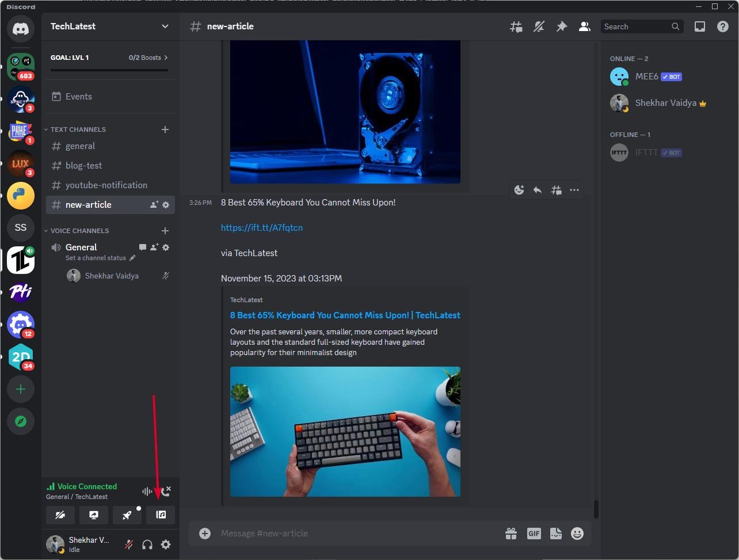Viewport: 739px width, 560px height.
Task: Open General voice channel chat
Action: tap(143, 247)
